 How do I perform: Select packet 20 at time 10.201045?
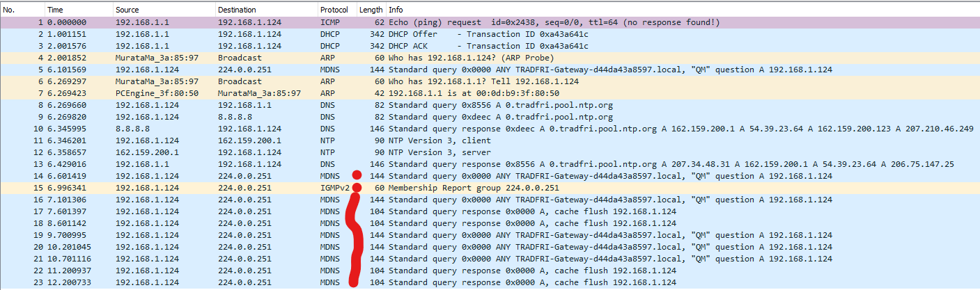point(490,247)
